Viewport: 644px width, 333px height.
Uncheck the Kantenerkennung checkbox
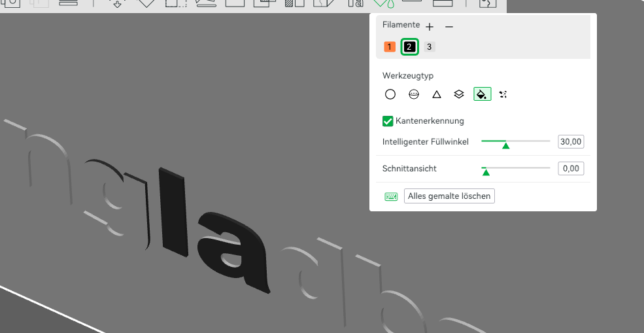pyautogui.click(x=388, y=121)
